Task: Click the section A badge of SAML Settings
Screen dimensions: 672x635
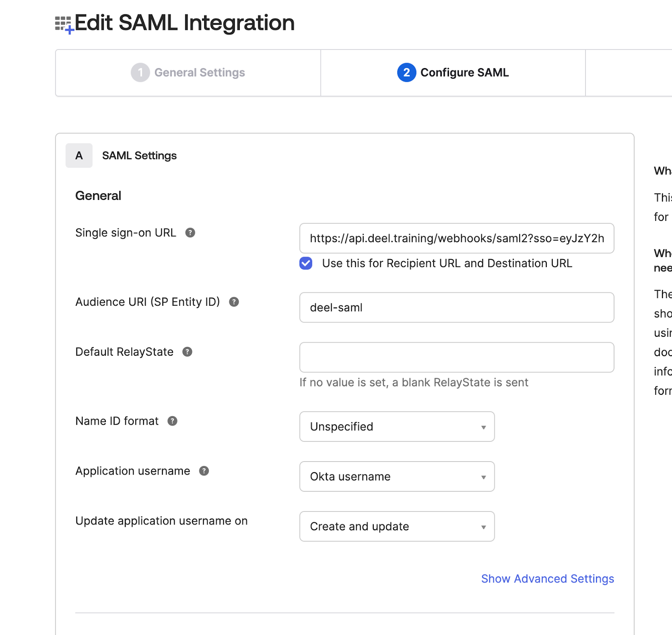Action: click(79, 156)
